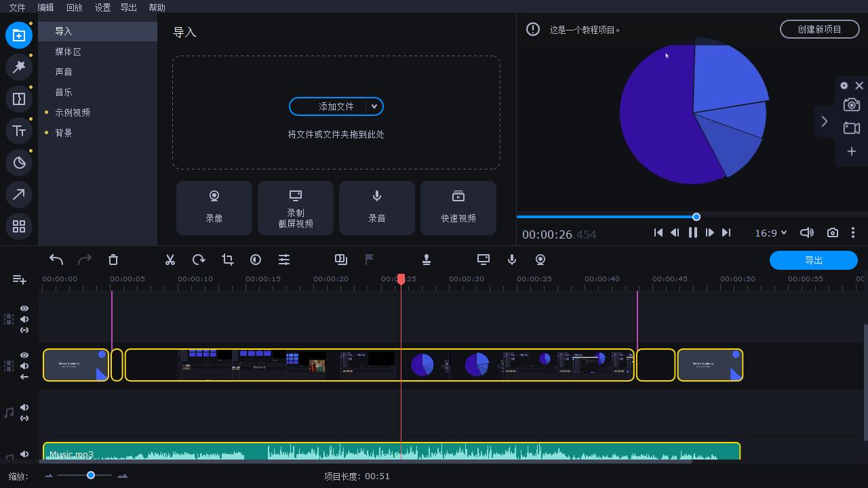Mute the linked audio track speaker
The width and height of the screenshot is (868, 488).
[x=24, y=407]
